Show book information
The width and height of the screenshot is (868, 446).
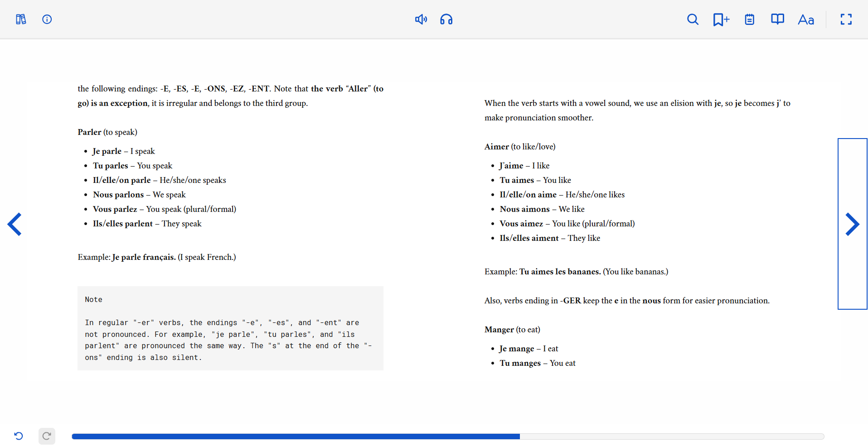point(47,19)
